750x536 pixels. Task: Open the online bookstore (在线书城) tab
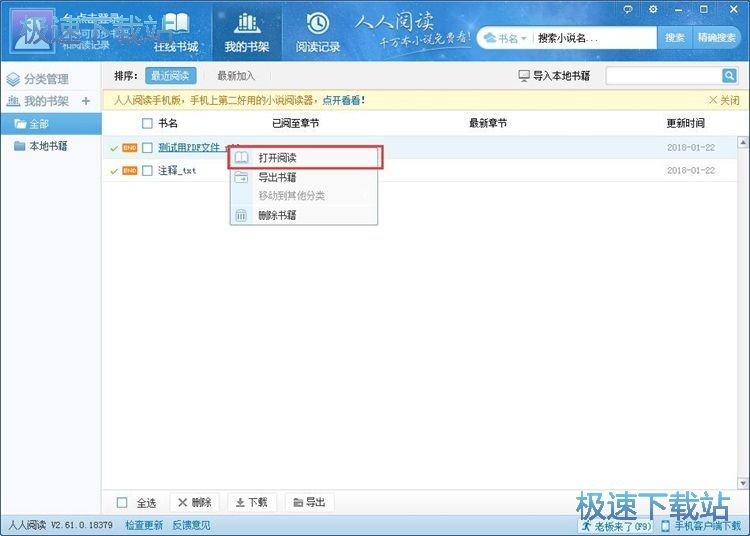pyautogui.click(x=176, y=33)
